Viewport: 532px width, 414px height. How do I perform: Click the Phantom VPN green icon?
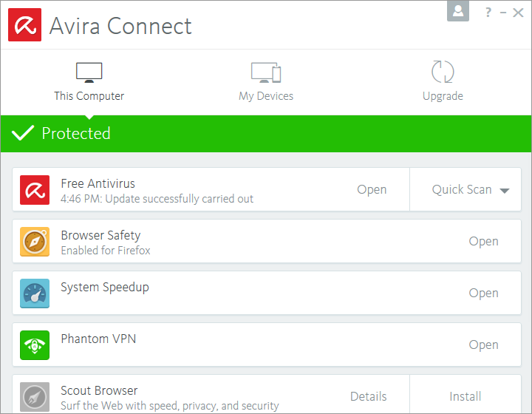pyautogui.click(x=35, y=345)
